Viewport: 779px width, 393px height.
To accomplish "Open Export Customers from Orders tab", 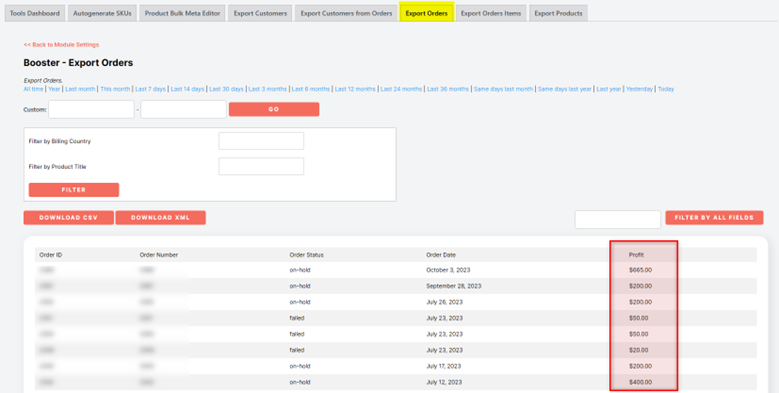I will 346,13.
